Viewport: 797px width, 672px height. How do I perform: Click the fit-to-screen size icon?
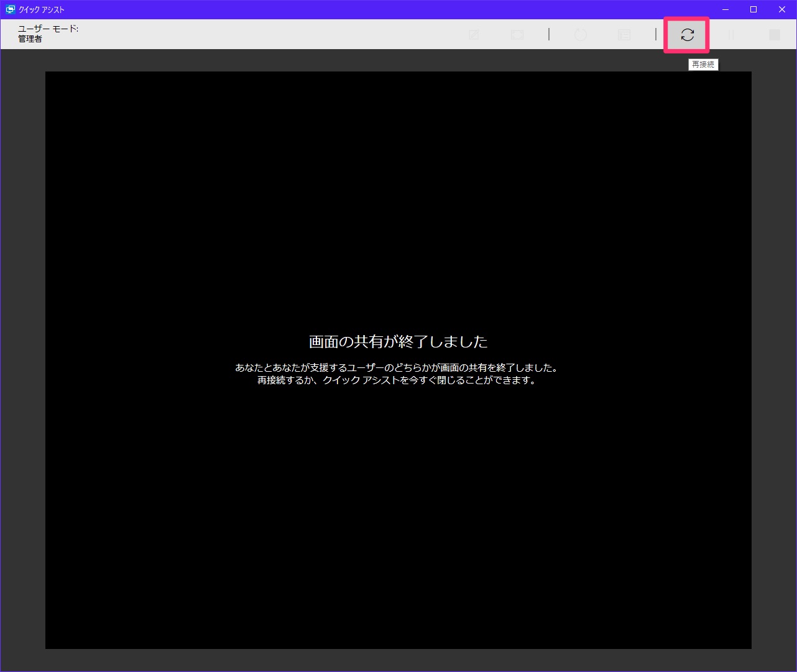pos(517,35)
